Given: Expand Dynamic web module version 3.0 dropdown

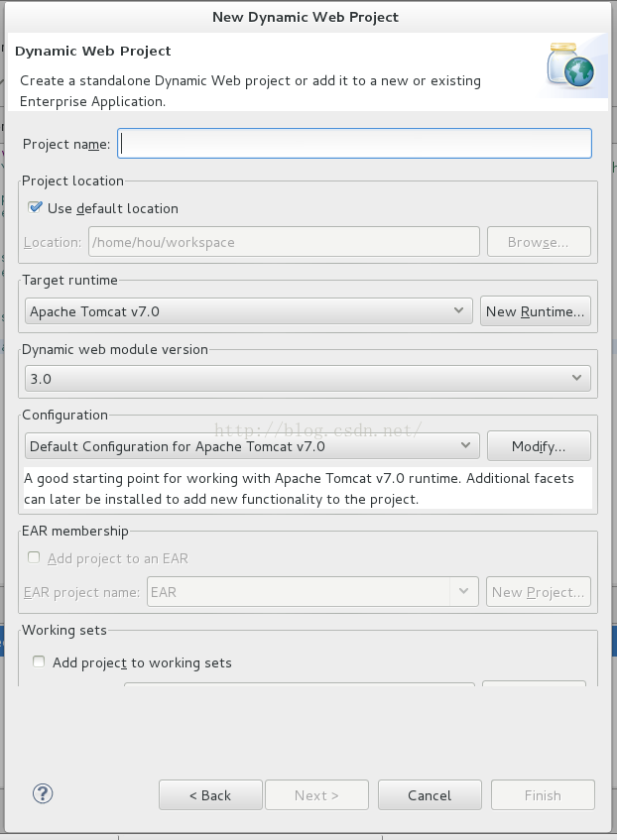Looking at the screenshot, I should pos(308,378).
